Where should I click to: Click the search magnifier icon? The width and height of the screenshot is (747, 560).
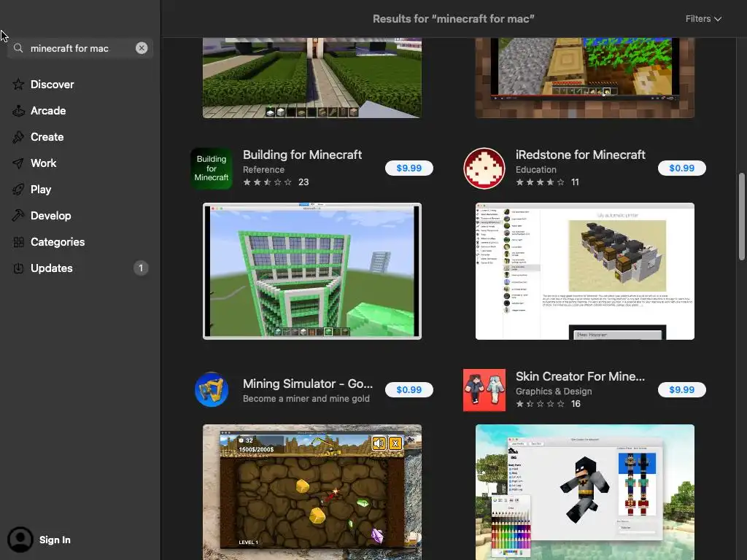click(x=18, y=48)
